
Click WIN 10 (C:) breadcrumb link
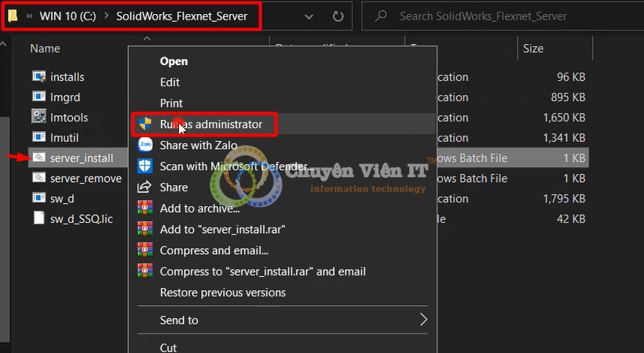pyautogui.click(x=67, y=16)
